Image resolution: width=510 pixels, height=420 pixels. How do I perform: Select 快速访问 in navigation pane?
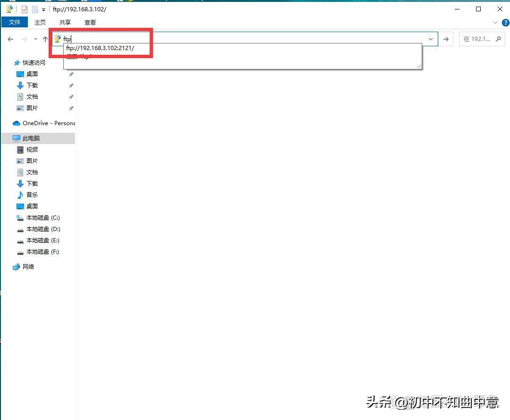click(34, 62)
